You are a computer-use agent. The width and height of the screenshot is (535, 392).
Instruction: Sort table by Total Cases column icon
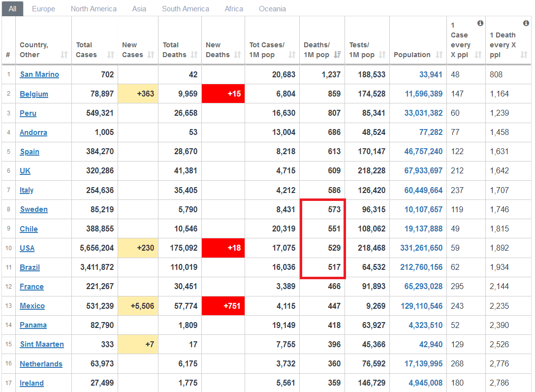(111, 55)
